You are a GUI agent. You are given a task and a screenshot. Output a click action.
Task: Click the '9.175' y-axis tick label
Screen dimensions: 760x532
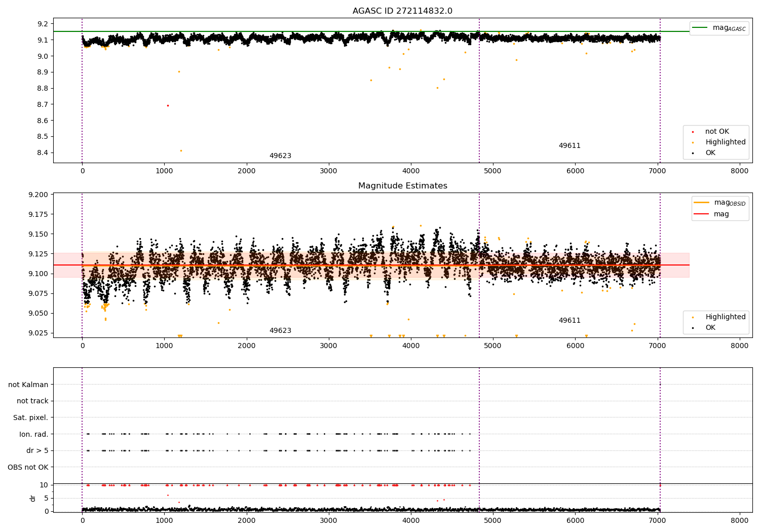[40, 215]
